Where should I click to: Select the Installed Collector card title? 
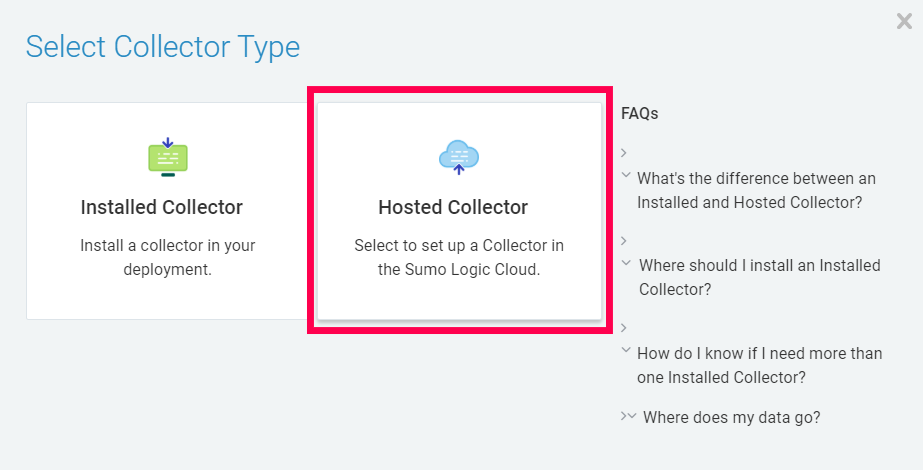click(161, 207)
